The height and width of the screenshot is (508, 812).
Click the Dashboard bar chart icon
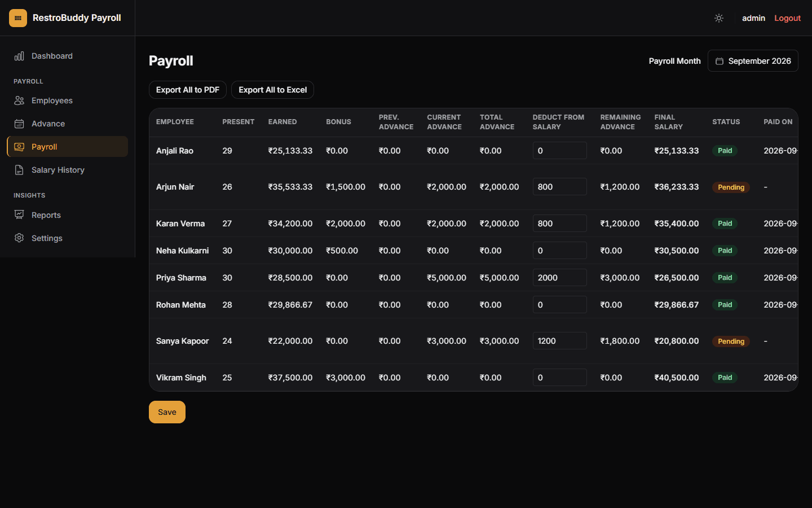coord(19,56)
